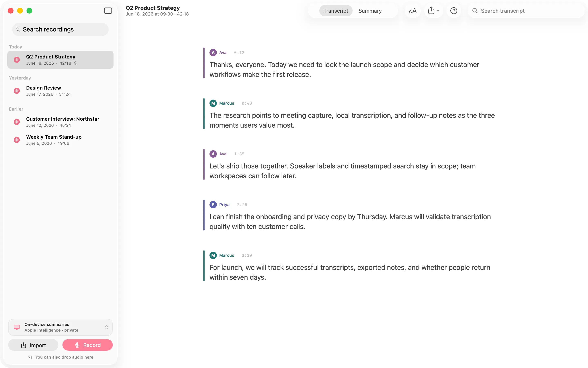Click the sparkle summary icon on Q2 Product Strategy

coord(76,63)
